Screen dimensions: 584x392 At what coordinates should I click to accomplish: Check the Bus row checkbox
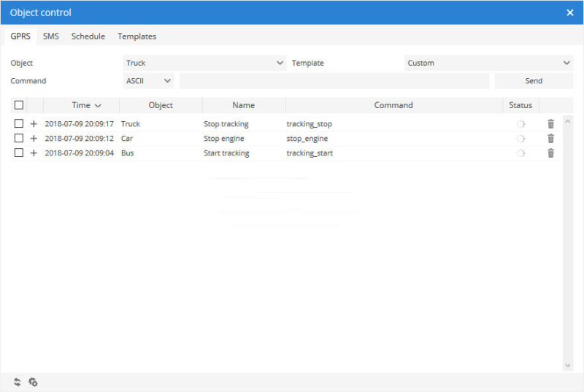point(19,153)
